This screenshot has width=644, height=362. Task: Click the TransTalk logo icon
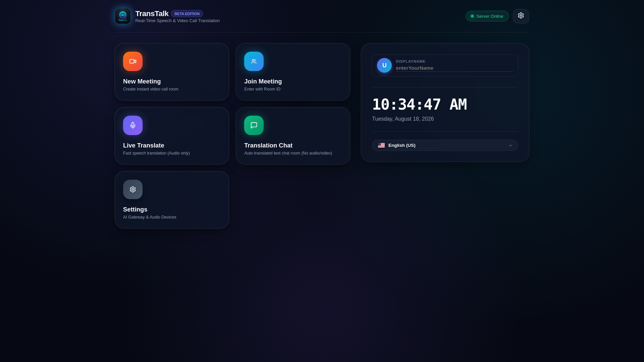pyautogui.click(x=123, y=16)
